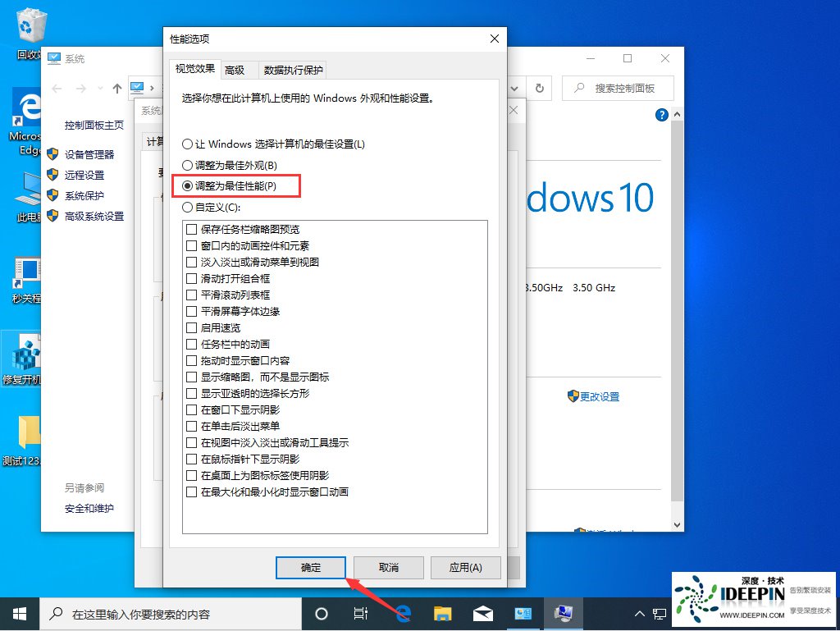The height and width of the screenshot is (631, 840).
Task: Check 在桌面上为图标标签使用阴影
Action: pos(191,475)
